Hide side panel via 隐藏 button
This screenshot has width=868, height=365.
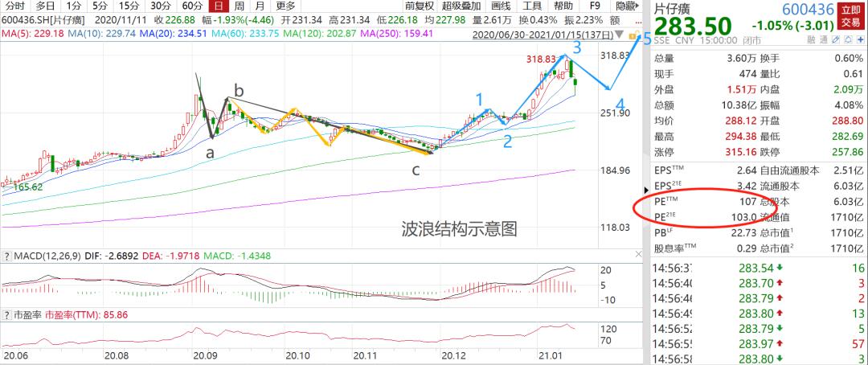tap(625, 6)
